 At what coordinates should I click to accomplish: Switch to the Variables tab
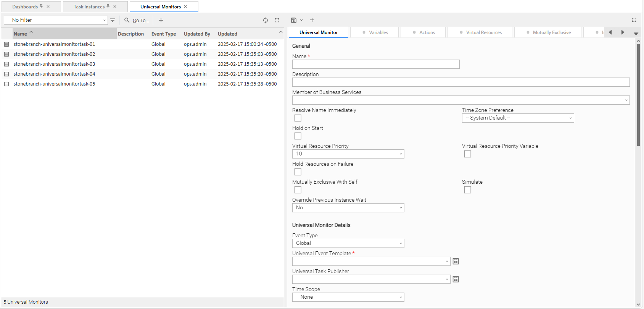[x=375, y=32]
